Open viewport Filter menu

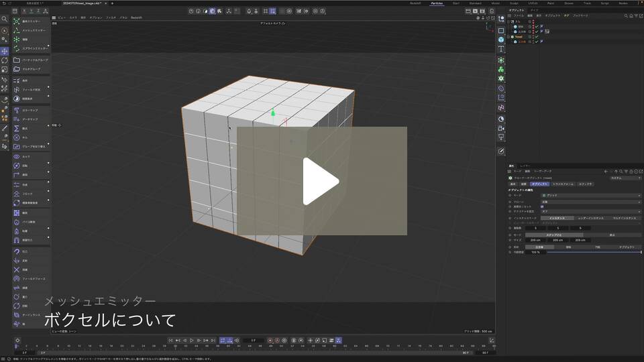[111, 17]
